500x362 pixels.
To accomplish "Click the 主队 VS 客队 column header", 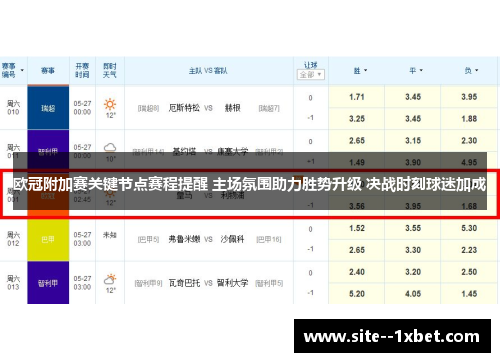I will point(208,71).
